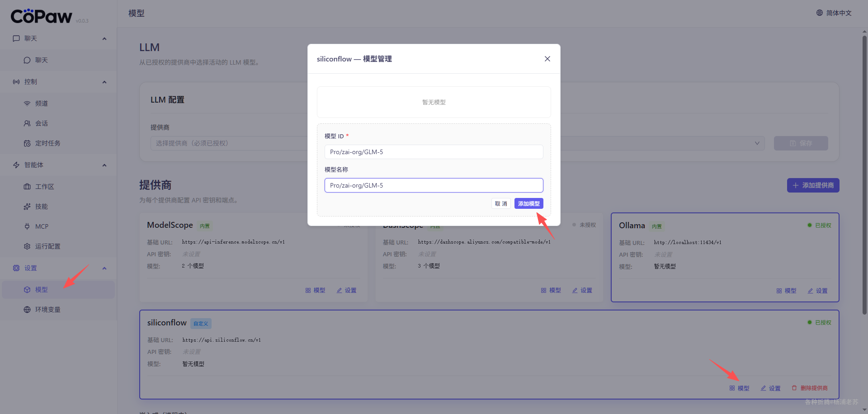Viewport: 868px width, 414px height.
Task: Click the v0.0.3 version label
Action: (x=82, y=21)
